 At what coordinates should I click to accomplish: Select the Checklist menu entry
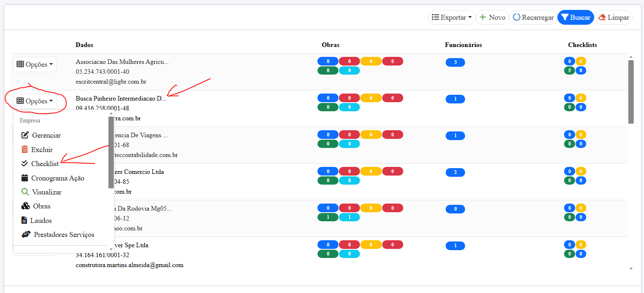click(x=45, y=164)
